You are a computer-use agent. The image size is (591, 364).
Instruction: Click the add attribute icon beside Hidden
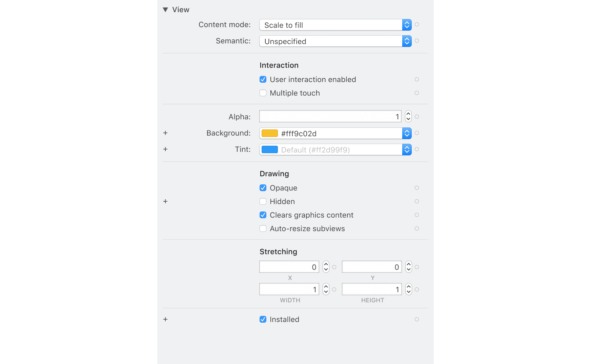click(x=165, y=201)
